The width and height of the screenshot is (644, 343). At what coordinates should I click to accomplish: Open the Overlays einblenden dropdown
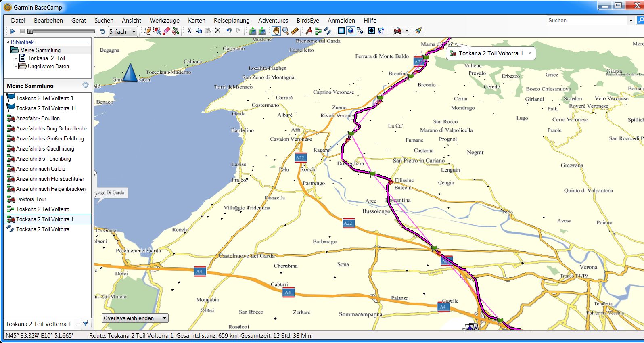tap(135, 318)
